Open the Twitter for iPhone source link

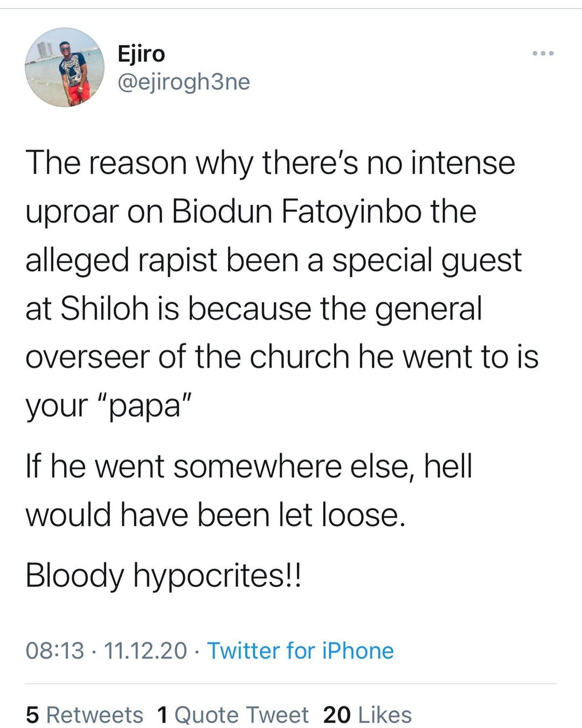tap(300, 650)
